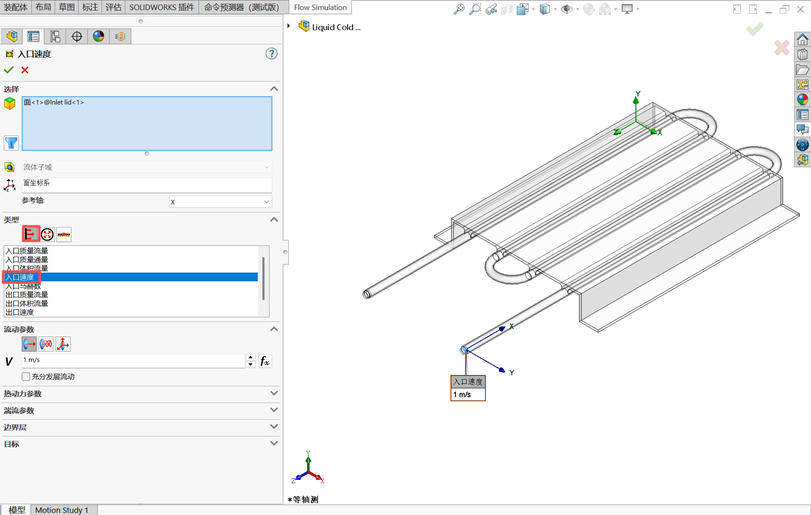The height and width of the screenshot is (515, 811).
Task: Expand the 目标 section
Action: point(274,444)
